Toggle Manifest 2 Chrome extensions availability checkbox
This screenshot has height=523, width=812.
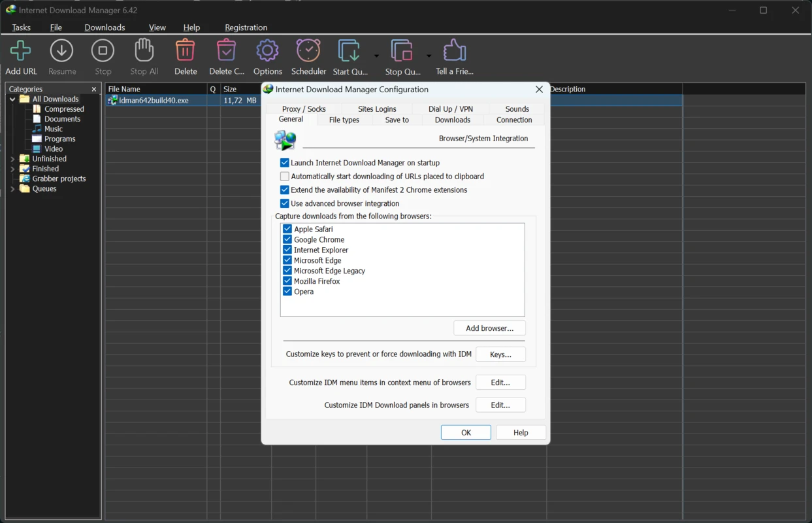pyautogui.click(x=285, y=190)
